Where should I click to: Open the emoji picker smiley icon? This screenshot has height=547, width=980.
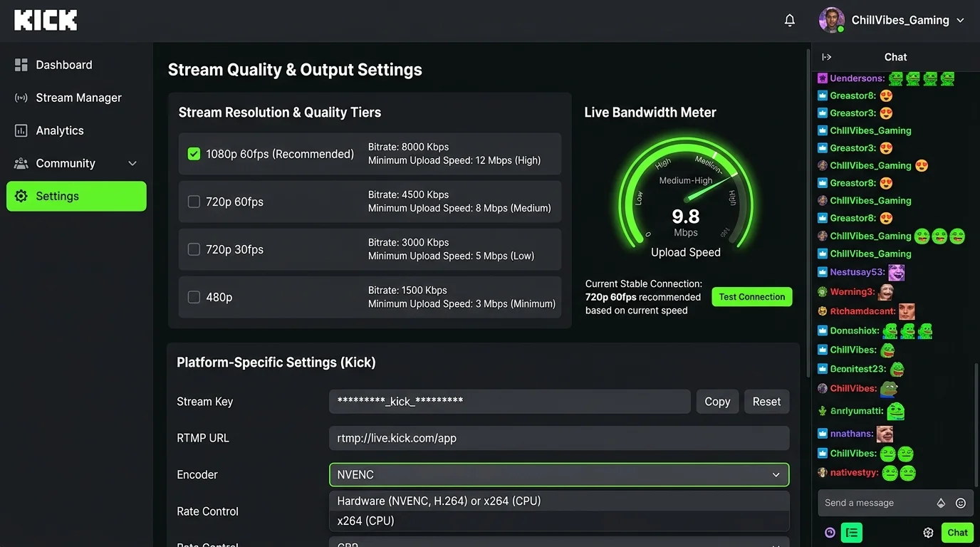tap(960, 503)
